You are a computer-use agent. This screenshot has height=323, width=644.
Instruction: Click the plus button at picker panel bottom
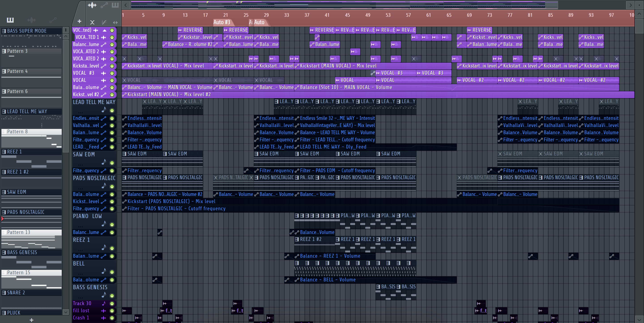[x=32, y=320]
